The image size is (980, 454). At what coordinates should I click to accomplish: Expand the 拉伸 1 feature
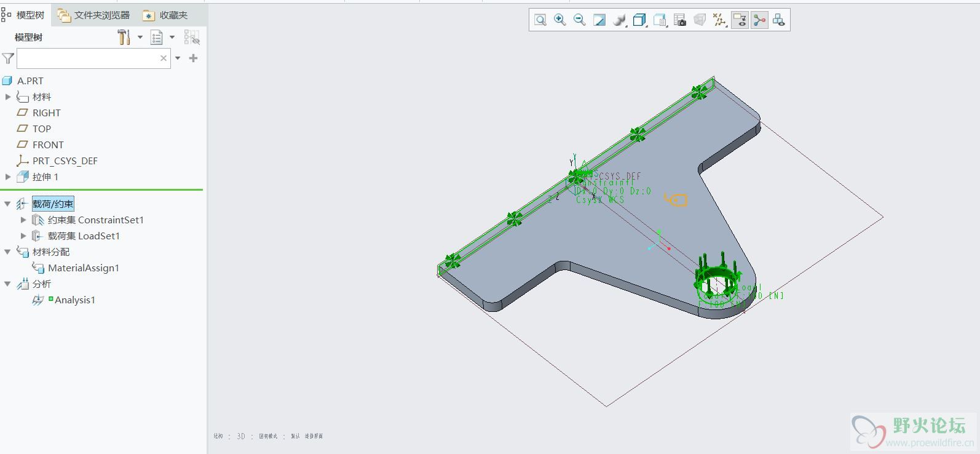pos(8,177)
